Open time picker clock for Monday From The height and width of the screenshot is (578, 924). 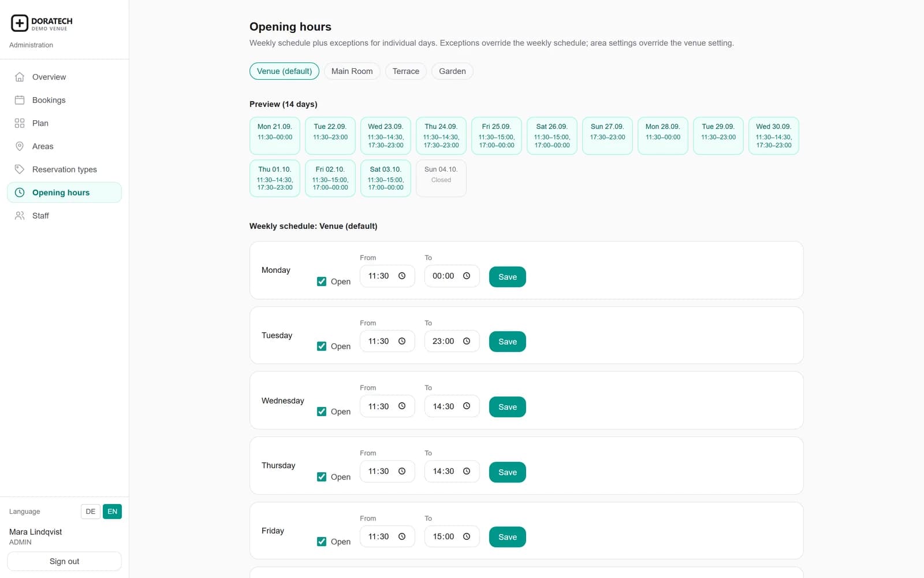[x=402, y=276]
